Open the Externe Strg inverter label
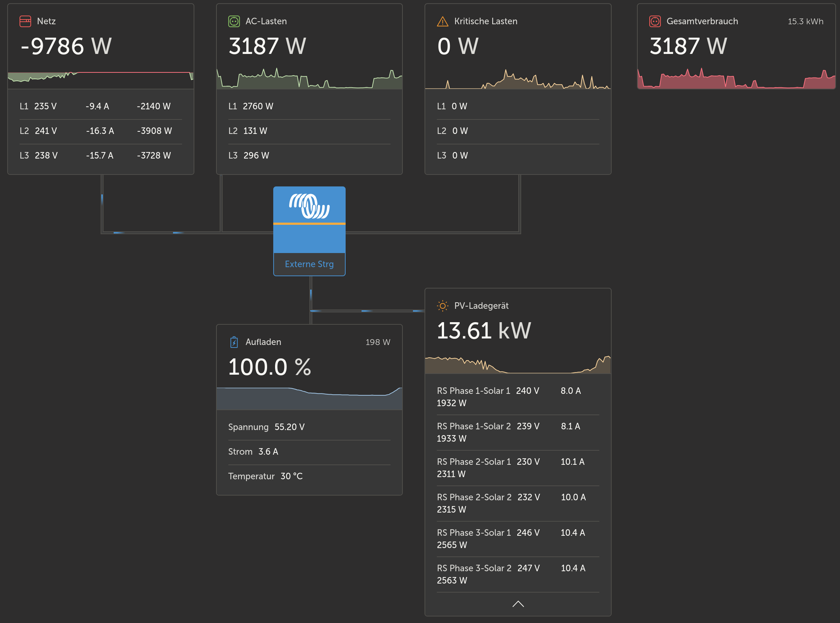The width and height of the screenshot is (840, 623). (309, 264)
